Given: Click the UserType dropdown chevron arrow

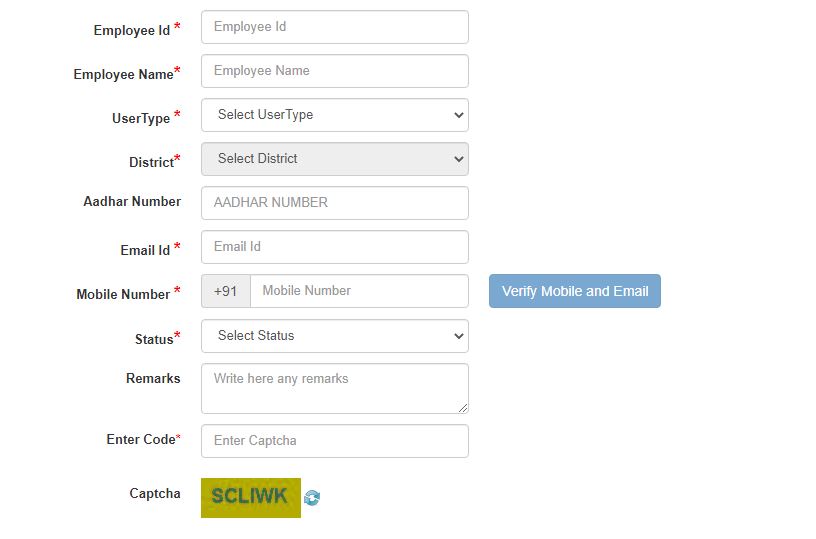Looking at the screenshot, I should pyautogui.click(x=458, y=115).
